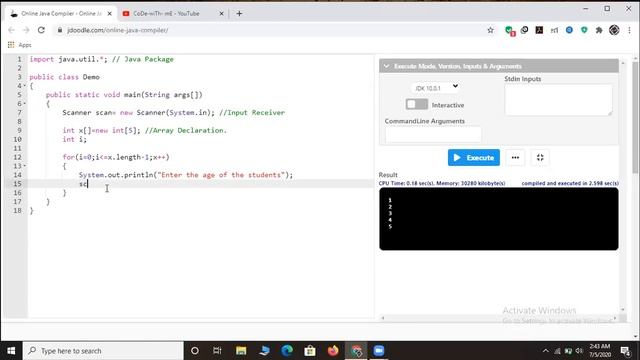Click the browser forward arrow
Image resolution: width=640 pixels, height=360 pixels.
26,30
